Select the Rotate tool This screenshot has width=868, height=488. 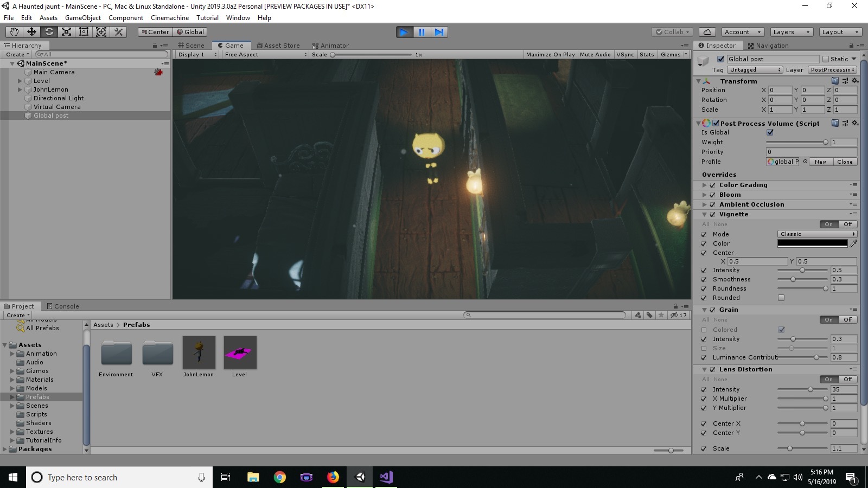click(49, 32)
